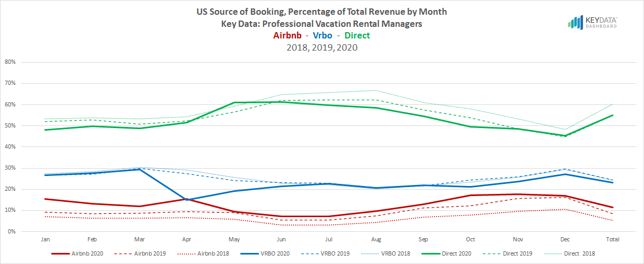Click the subtitle 'Key Data: Professional Vacation Rental Managers'
The height and width of the screenshot is (264, 644).
tap(322, 24)
